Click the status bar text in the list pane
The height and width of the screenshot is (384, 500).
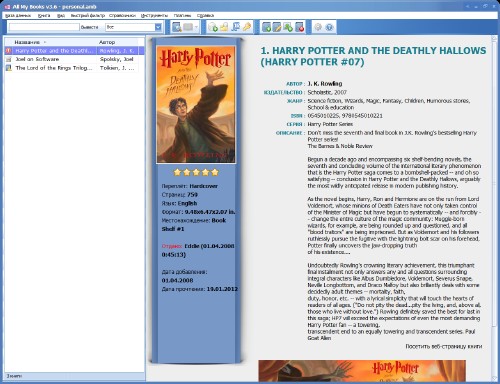(x=15, y=376)
